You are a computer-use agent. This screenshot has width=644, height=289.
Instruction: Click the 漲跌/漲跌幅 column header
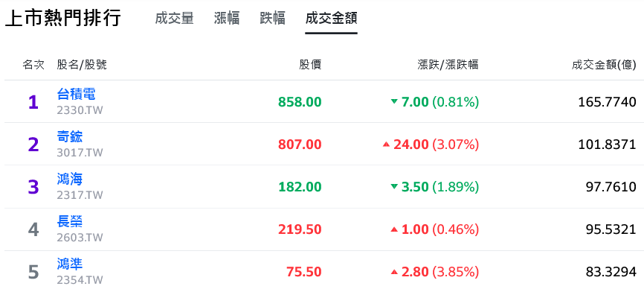pos(448,65)
